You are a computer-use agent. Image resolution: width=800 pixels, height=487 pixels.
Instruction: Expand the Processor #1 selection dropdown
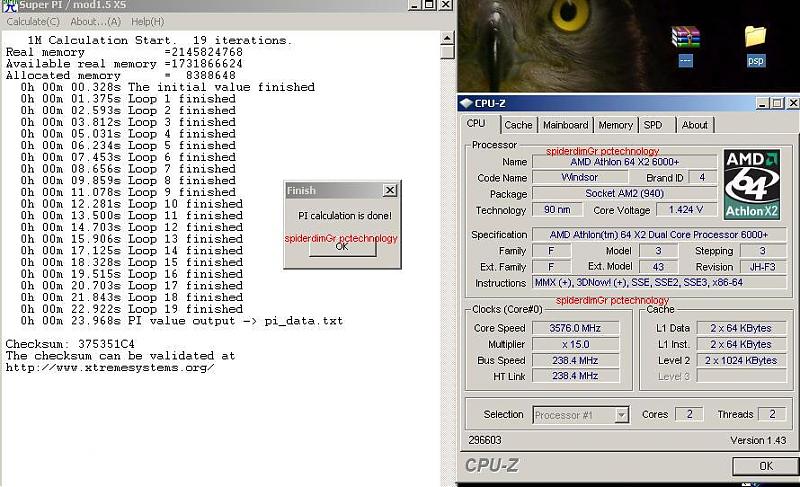click(621, 415)
